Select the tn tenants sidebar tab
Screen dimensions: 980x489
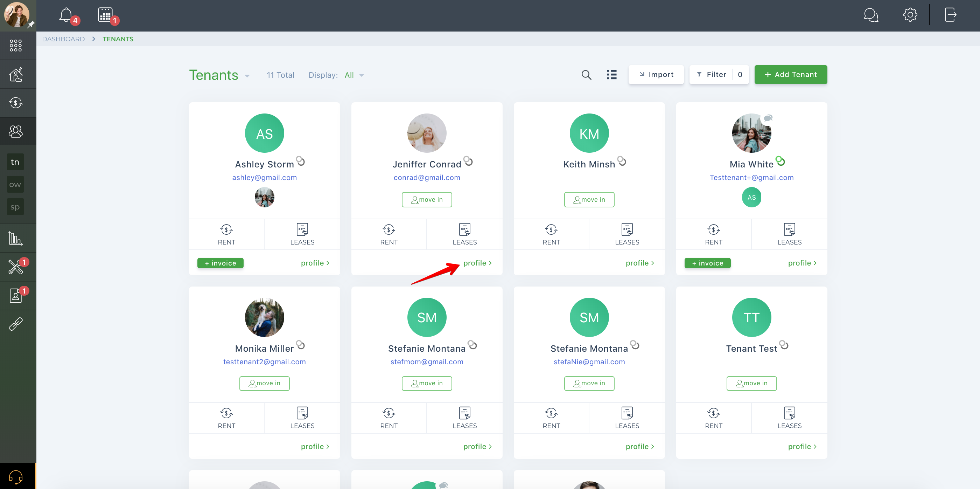pos(15,162)
